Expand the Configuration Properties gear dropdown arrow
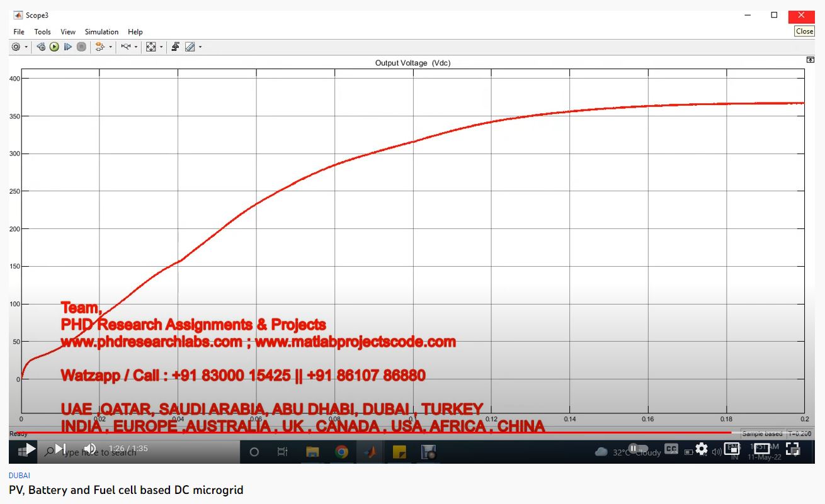This screenshot has width=825, height=504. (x=26, y=47)
